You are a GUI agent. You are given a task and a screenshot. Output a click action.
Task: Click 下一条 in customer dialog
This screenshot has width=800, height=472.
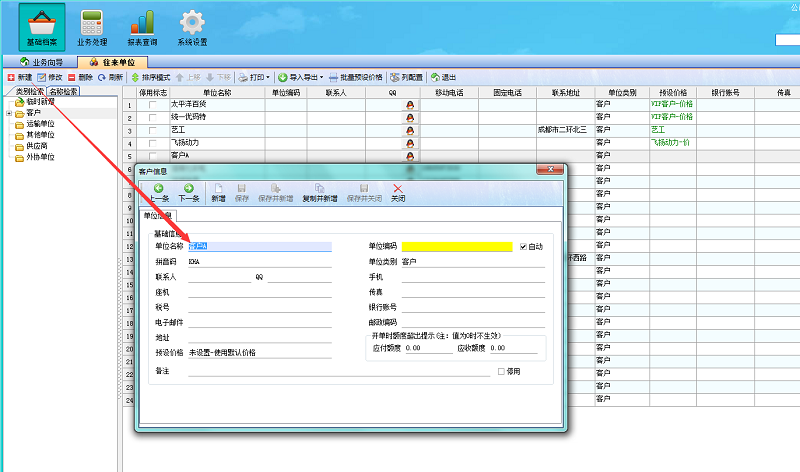pos(189,193)
